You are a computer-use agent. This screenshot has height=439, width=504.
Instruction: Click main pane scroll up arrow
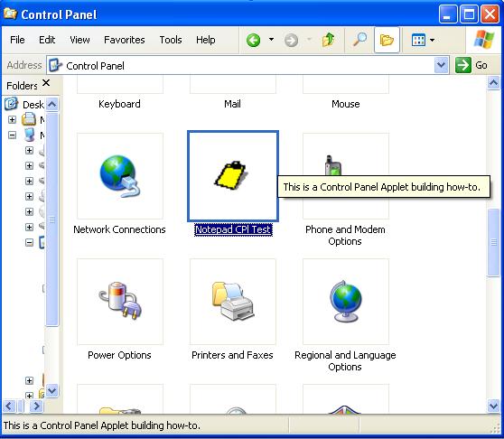point(494,83)
